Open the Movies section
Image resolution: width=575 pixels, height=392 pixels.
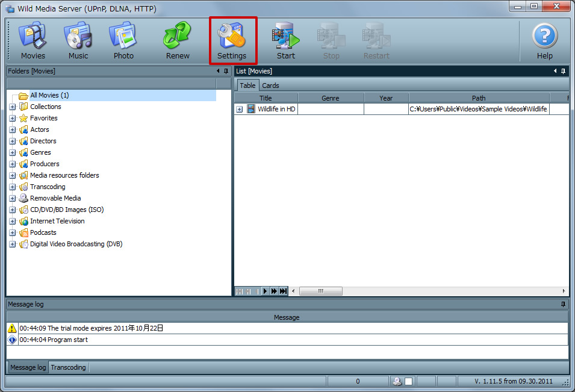(x=33, y=40)
